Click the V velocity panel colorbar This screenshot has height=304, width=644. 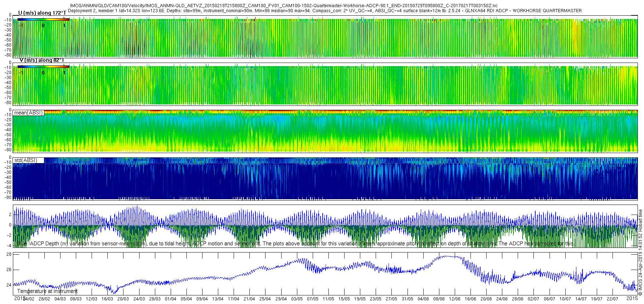tap(43, 67)
